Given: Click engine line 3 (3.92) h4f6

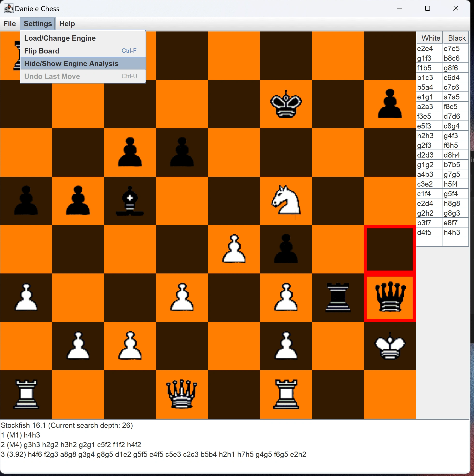Looking at the screenshot, I should point(154,454).
